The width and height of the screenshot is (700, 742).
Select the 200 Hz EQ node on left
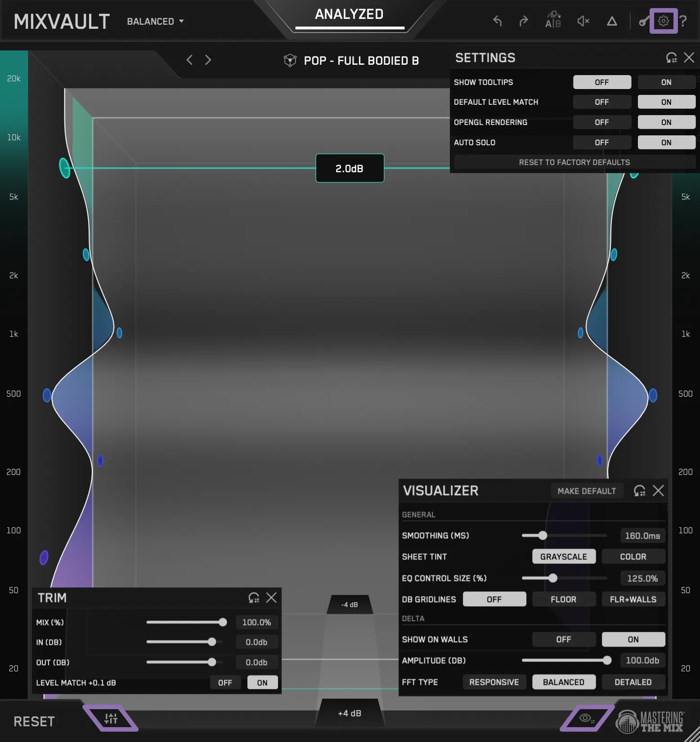[100, 460]
